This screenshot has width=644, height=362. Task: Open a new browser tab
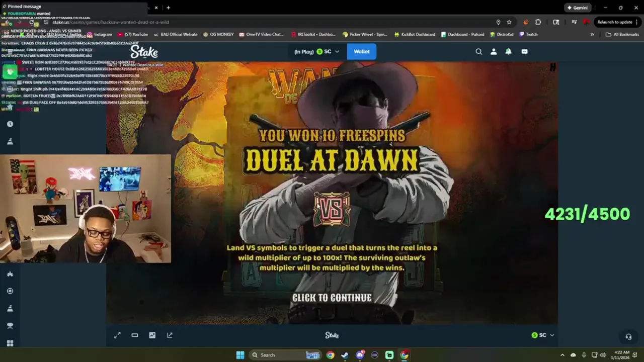[x=168, y=8]
